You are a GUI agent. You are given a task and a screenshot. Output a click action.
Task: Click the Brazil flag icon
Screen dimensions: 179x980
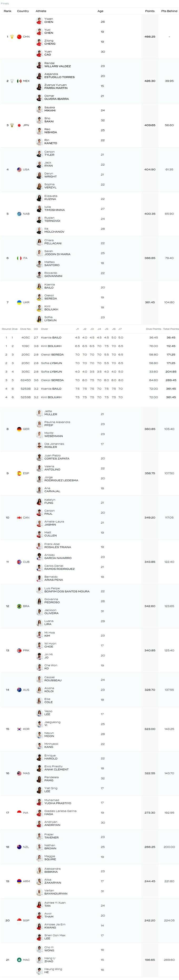coord(19,606)
